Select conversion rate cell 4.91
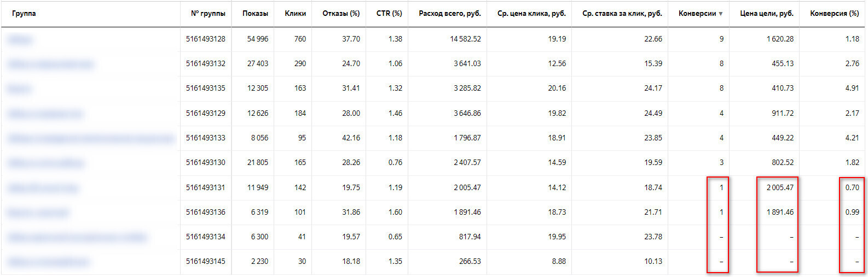This screenshot has height=277, width=868. [x=852, y=88]
